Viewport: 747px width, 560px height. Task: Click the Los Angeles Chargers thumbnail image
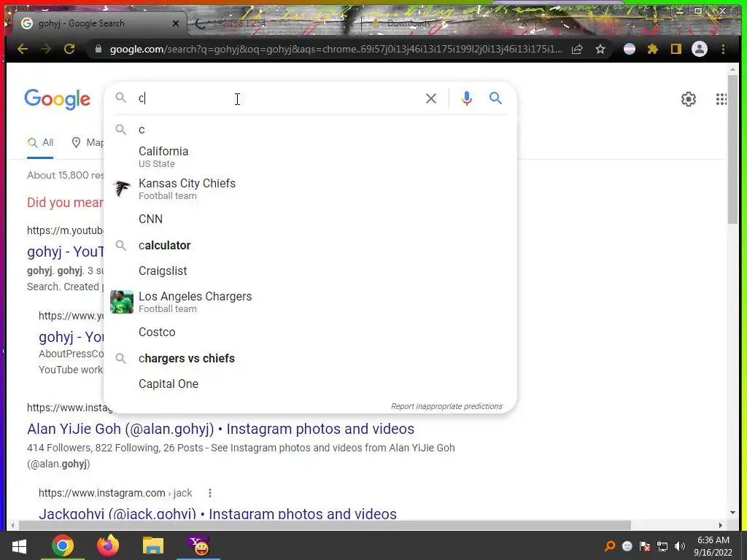click(122, 302)
